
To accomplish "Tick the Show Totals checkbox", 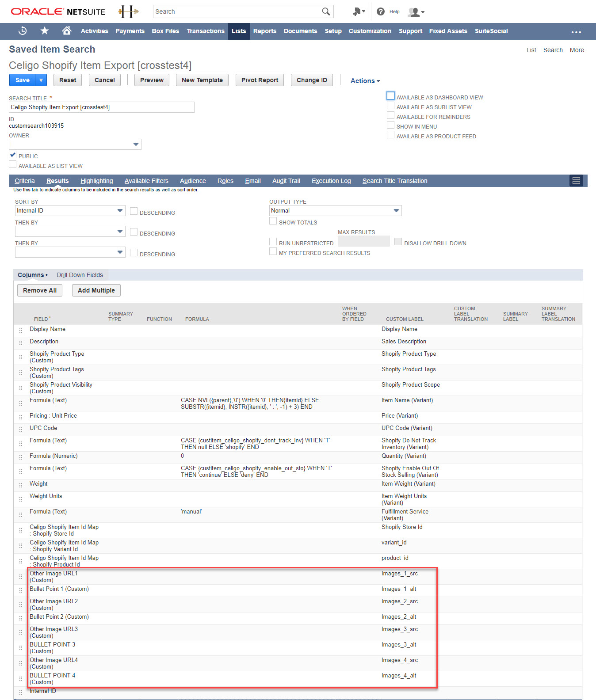I will click(273, 221).
